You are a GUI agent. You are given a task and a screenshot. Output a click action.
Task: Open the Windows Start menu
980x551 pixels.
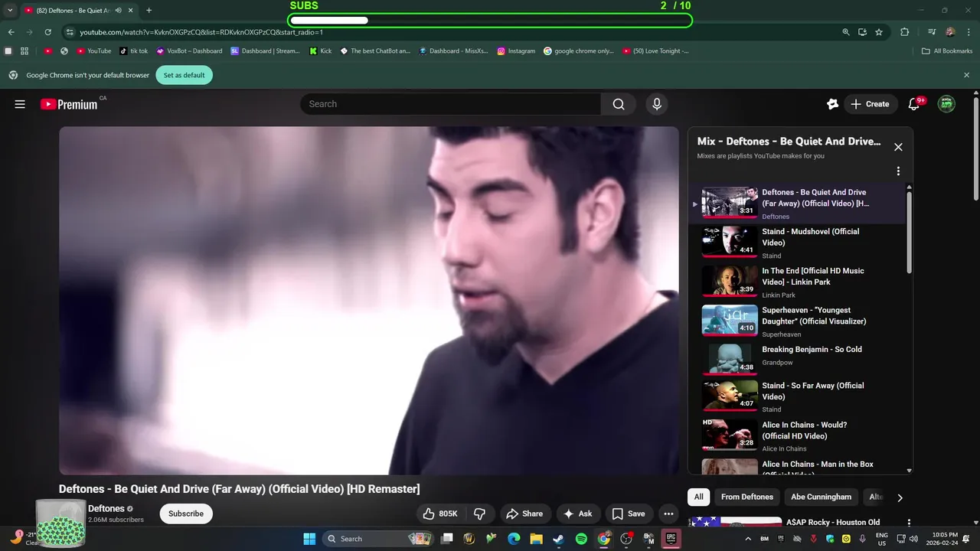coord(309,539)
